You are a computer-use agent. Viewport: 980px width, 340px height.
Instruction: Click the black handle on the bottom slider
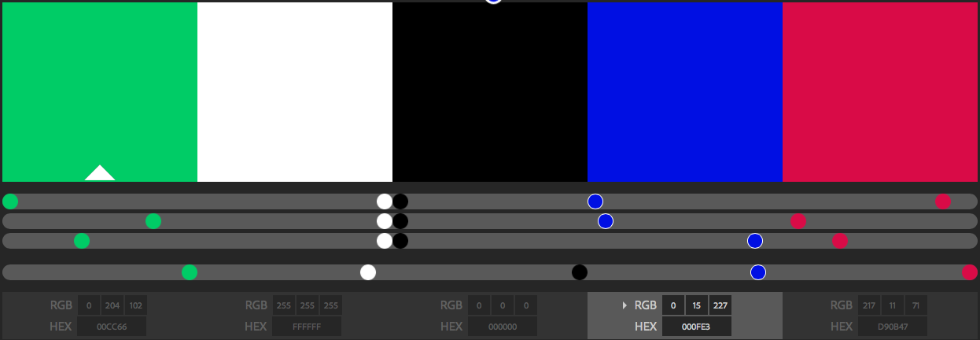coord(580,272)
